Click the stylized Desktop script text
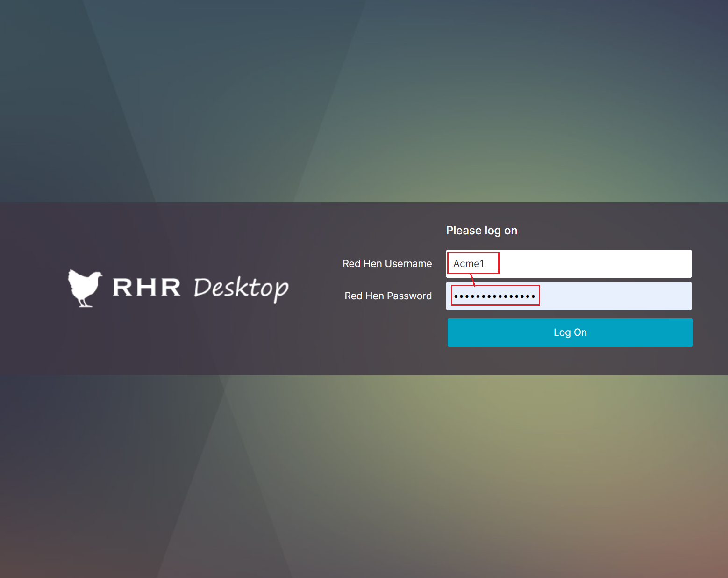 (241, 290)
